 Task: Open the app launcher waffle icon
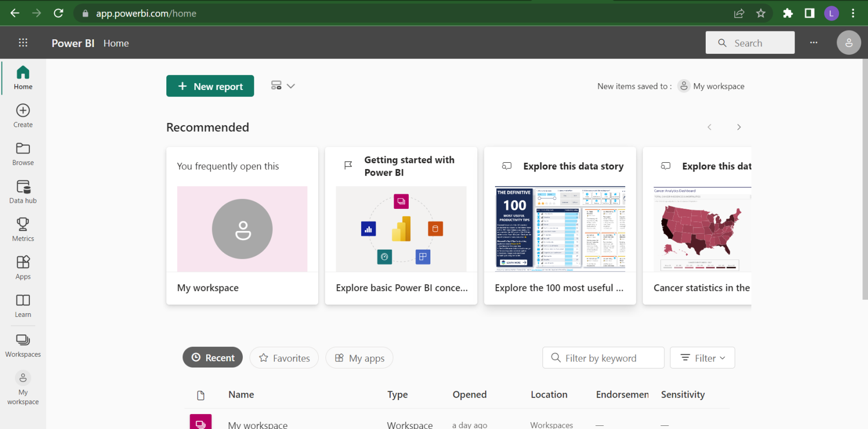coord(23,43)
